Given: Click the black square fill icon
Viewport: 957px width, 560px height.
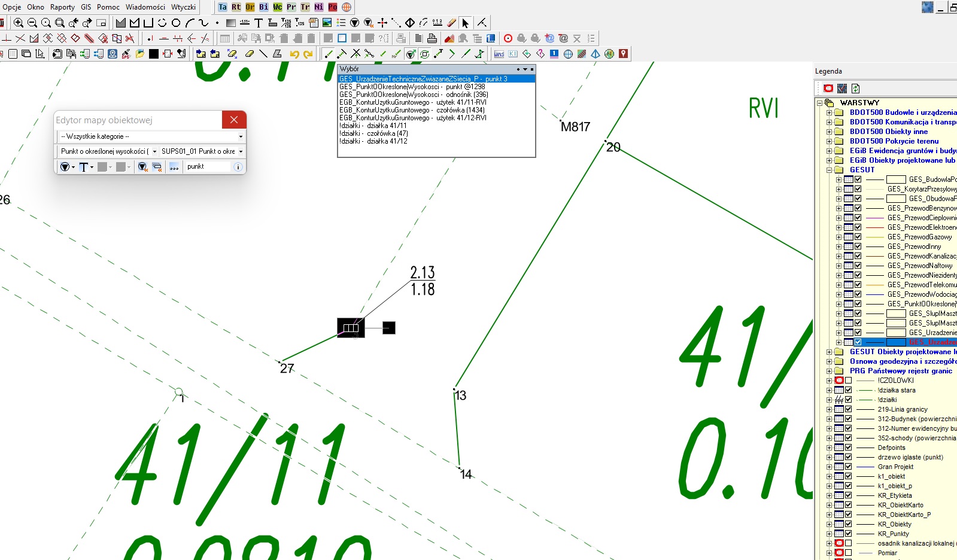Looking at the screenshot, I should click(x=154, y=54).
